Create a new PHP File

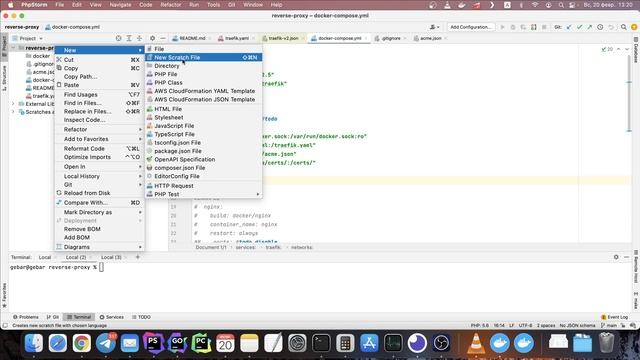(x=203, y=74)
